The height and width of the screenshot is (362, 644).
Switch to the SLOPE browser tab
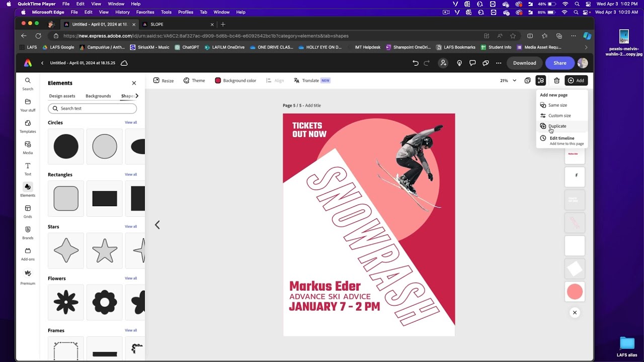tap(177, 24)
